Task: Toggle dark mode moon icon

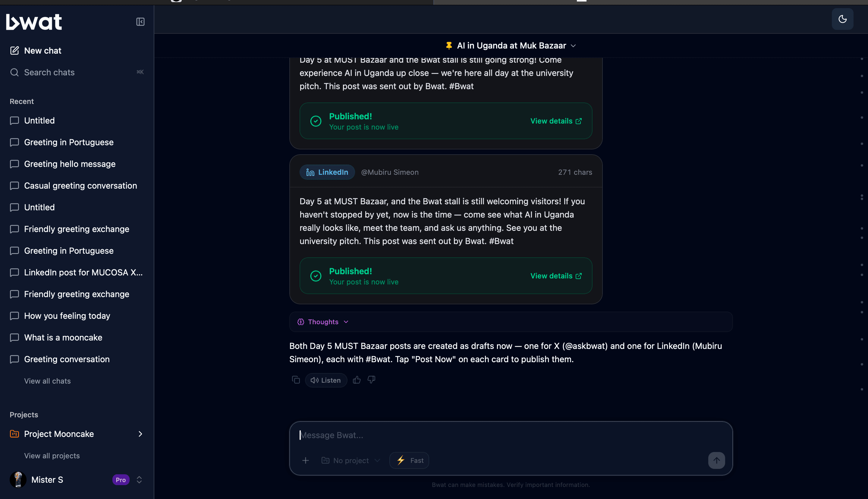Action: [x=842, y=19]
